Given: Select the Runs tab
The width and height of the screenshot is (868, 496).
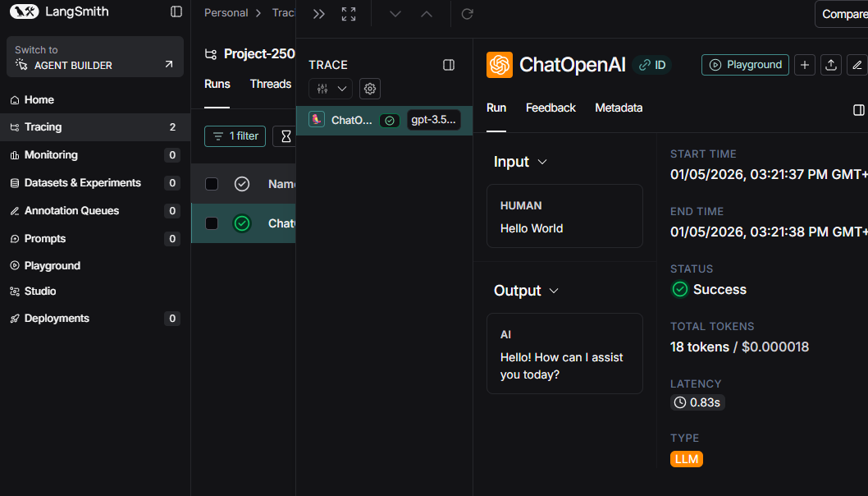Looking at the screenshot, I should tap(217, 85).
